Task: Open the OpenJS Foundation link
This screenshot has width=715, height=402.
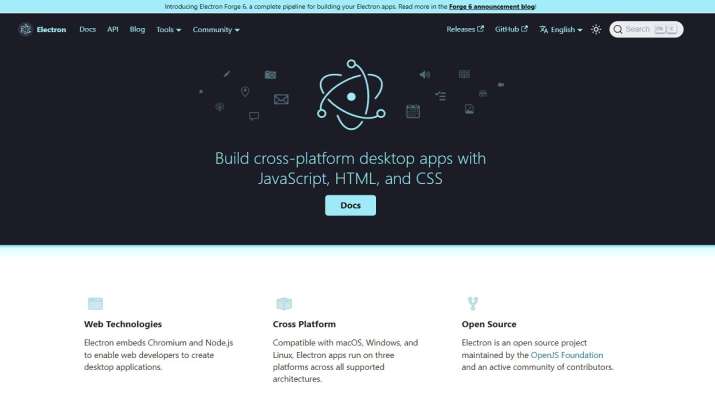Action: pyautogui.click(x=567, y=355)
